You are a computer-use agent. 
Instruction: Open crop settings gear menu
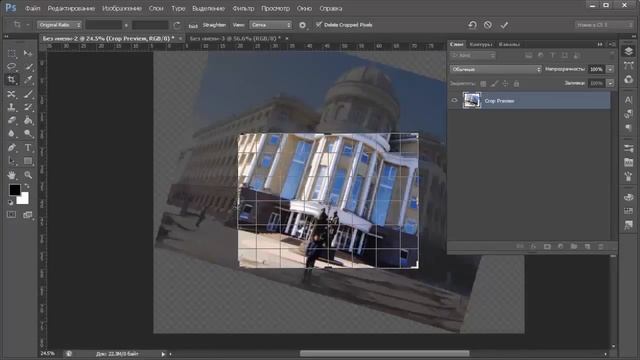[x=302, y=25]
